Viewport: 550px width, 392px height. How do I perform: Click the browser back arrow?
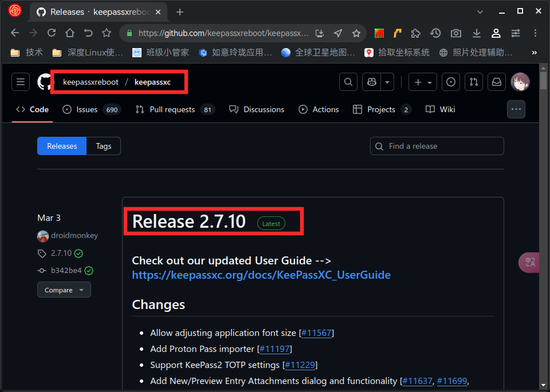(x=15, y=33)
